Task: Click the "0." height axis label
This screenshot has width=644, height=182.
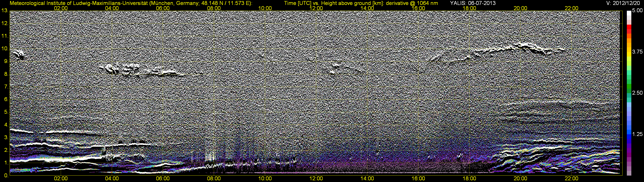Action: (6, 176)
